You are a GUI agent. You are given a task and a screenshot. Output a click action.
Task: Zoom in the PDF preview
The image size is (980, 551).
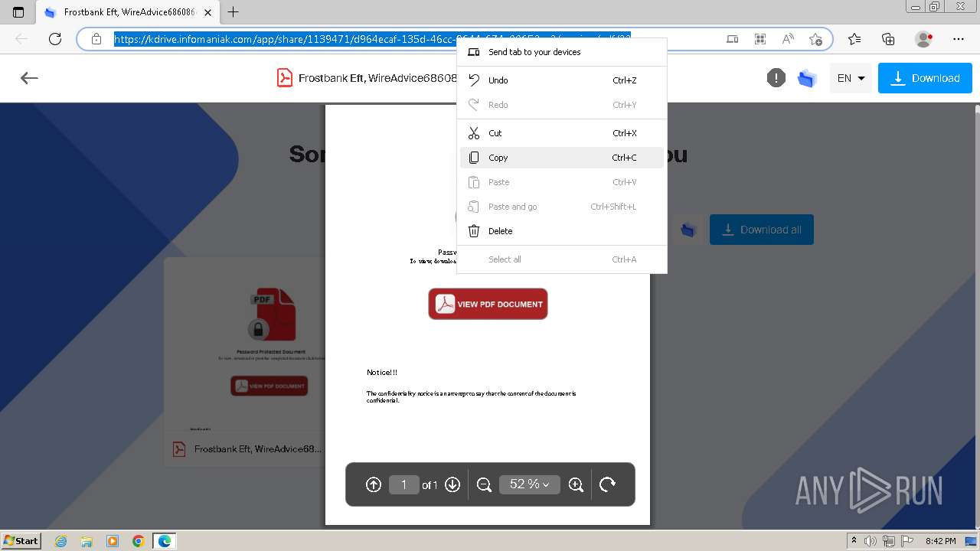click(x=577, y=484)
